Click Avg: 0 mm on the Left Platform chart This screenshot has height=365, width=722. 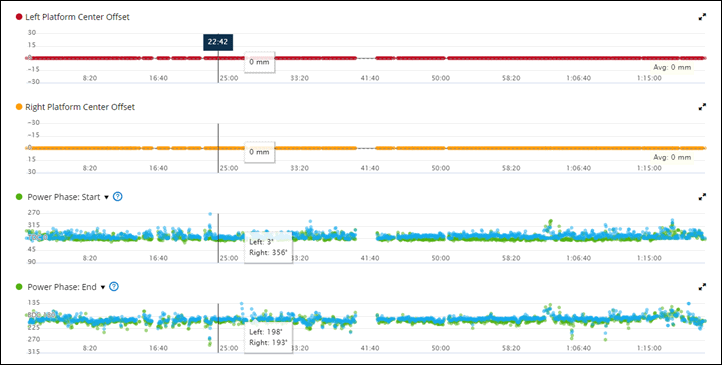672,67
